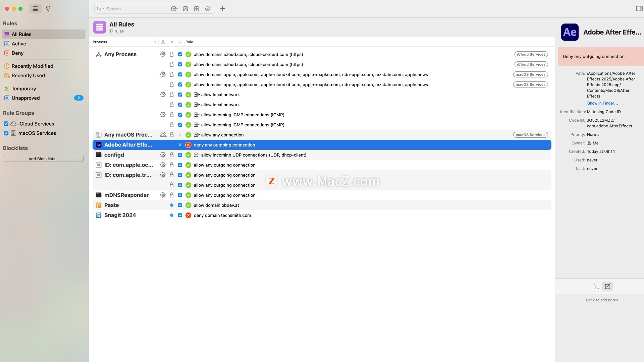Click the incoming connection filter icon in toolbar

[174, 9]
